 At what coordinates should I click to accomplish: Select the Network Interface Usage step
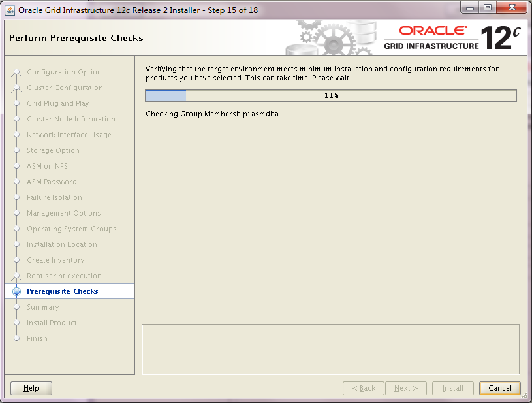[69, 135]
